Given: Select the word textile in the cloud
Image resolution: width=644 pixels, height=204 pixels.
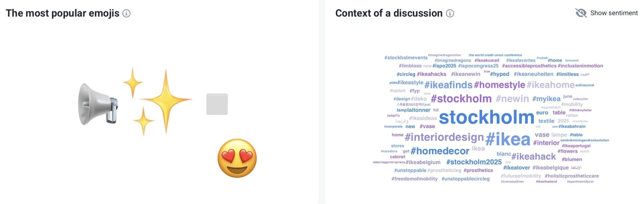Looking at the screenshot, I should click(x=546, y=121).
